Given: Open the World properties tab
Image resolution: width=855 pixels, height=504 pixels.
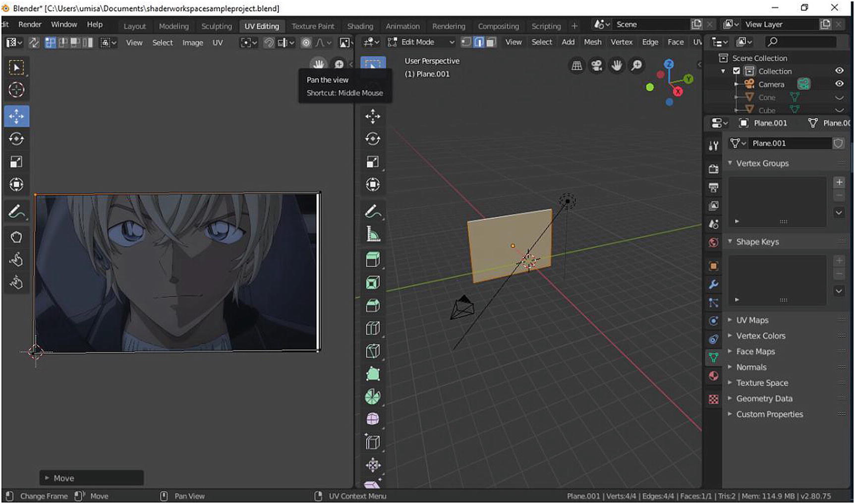Looking at the screenshot, I should coord(713,242).
